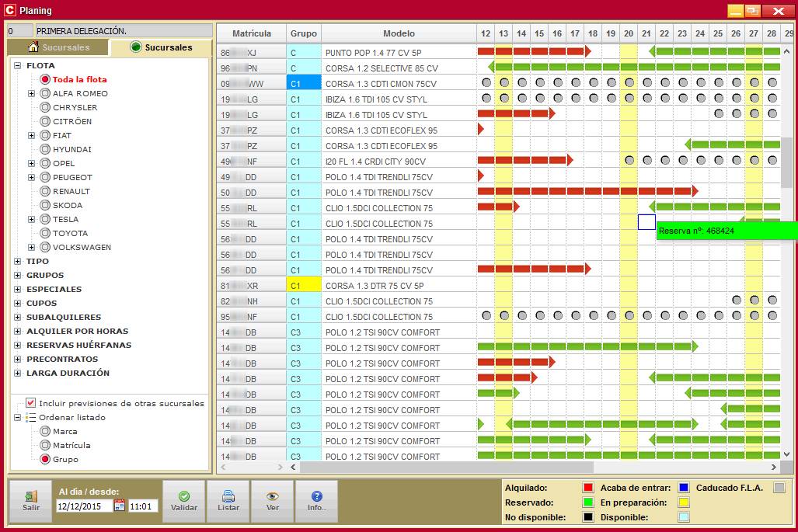Select VOLKSWAGEN in the fleet tree
Viewport: 798px width, 532px height.
point(82,247)
